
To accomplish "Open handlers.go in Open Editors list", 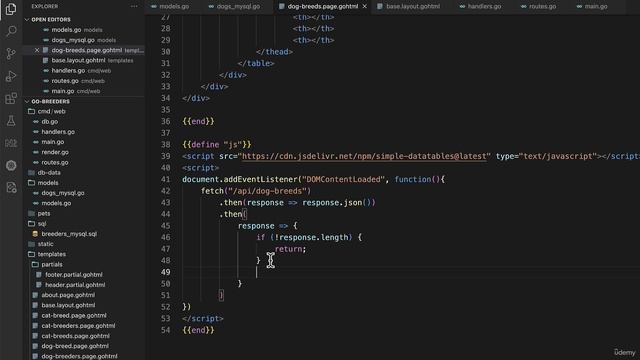I will coord(68,71).
